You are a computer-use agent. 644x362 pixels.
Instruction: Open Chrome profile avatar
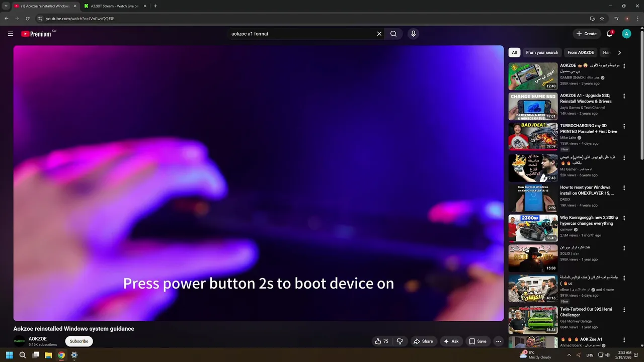627,19
